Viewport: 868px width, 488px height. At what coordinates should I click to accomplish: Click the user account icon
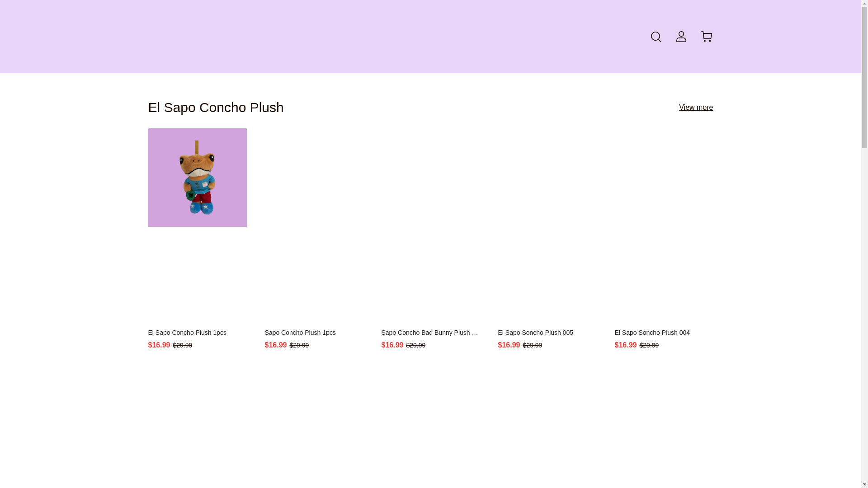(x=681, y=37)
